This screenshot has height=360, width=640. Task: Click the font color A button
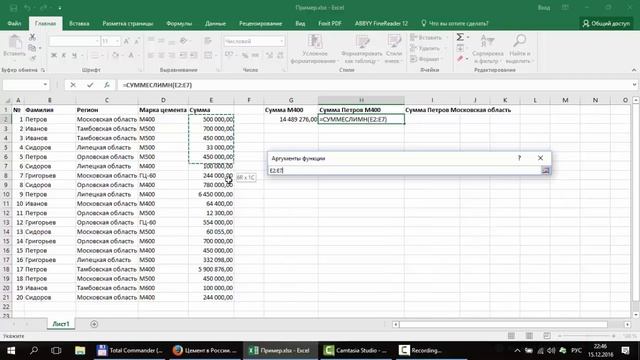tap(131, 56)
